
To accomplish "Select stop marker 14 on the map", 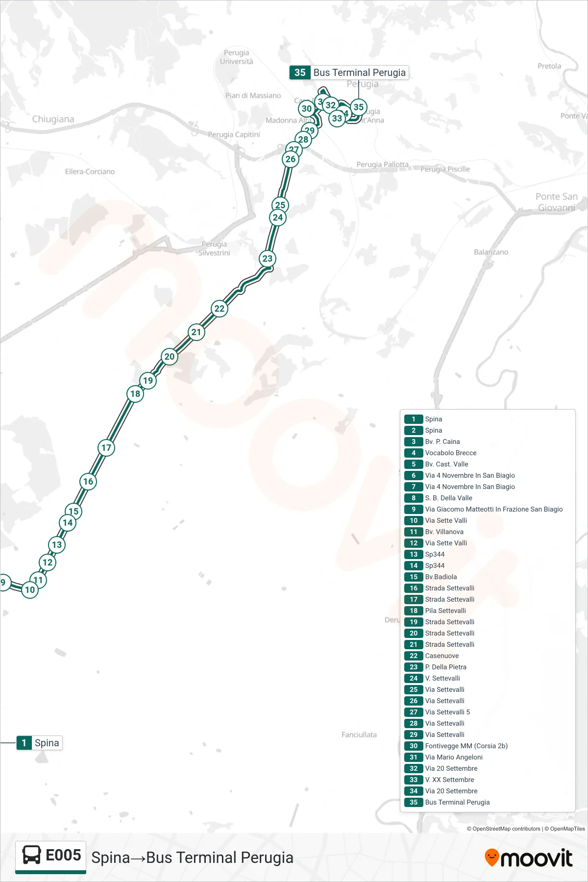I will coord(68,523).
